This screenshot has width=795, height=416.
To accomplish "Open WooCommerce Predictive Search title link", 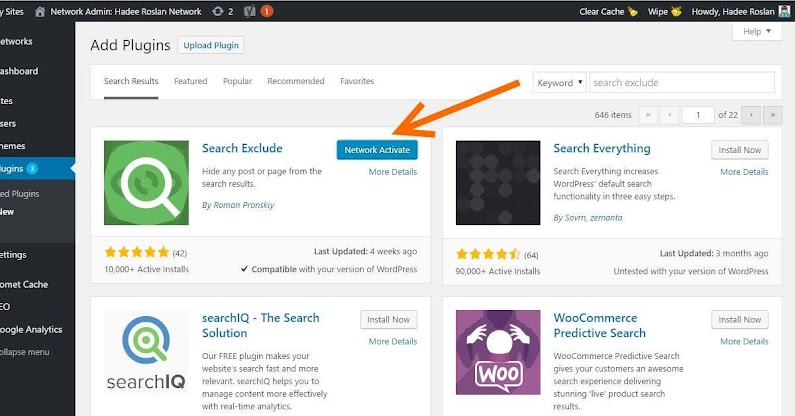I will (x=600, y=325).
